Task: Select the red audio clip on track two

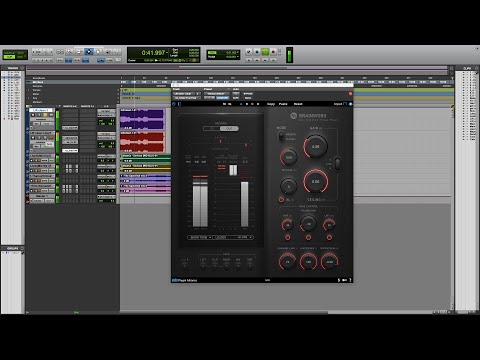Action: click(x=142, y=142)
